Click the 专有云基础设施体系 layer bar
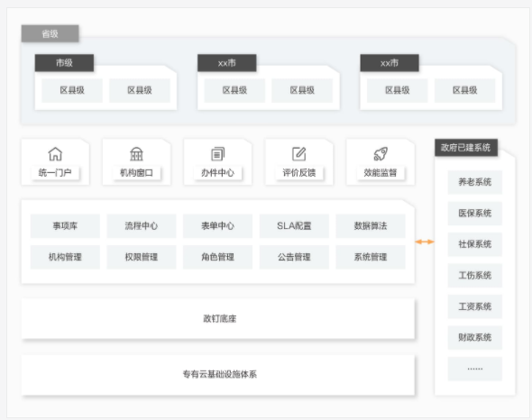 click(218, 375)
